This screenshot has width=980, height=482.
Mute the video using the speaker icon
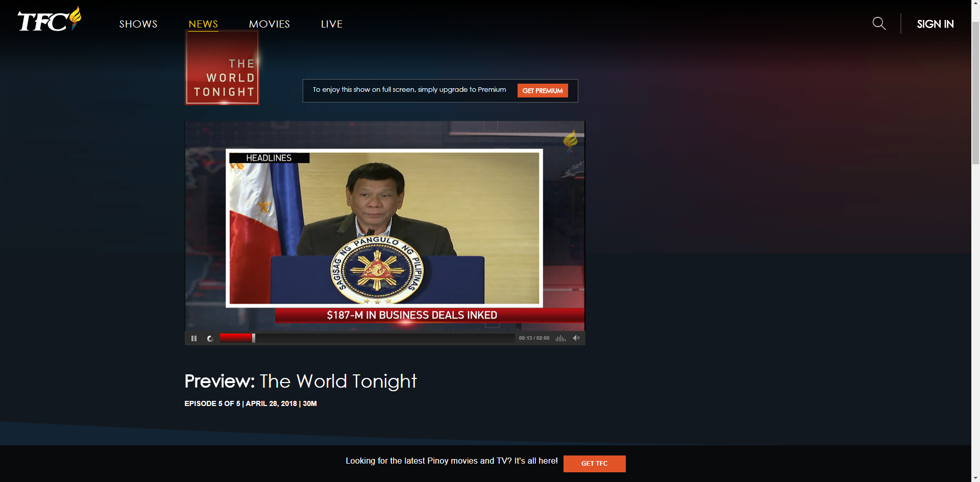tap(576, 338)
